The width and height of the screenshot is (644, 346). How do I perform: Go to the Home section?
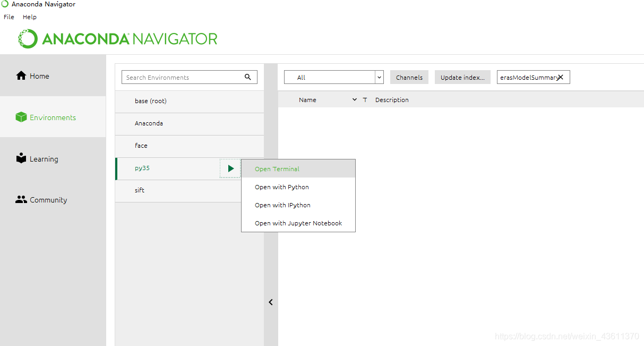pyautogui.click(x=53, y=75)
